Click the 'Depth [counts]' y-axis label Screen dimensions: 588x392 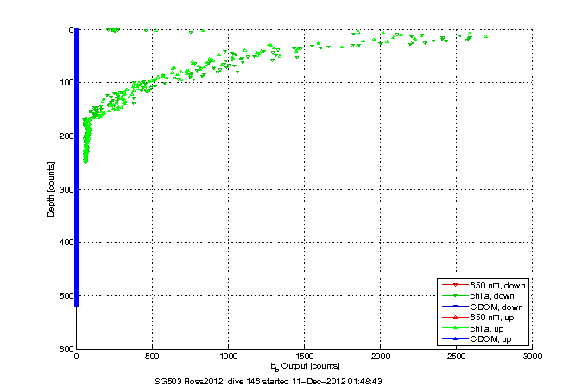51,189
